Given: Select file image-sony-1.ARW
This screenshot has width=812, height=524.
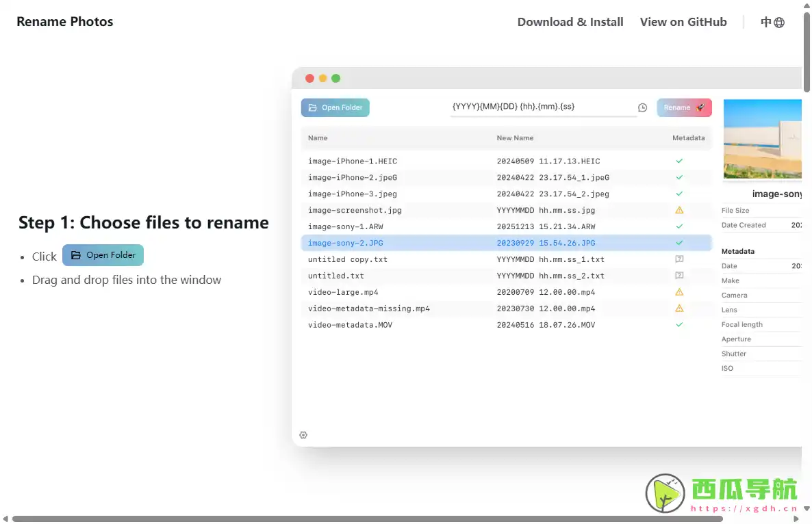Looking at the screenshot, I should pos(346,226).
